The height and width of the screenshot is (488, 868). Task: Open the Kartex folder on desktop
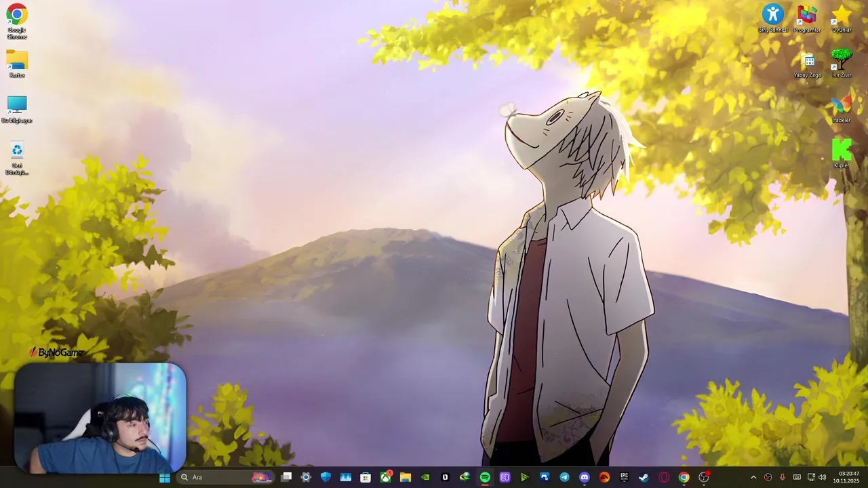(x=16, y=64)
